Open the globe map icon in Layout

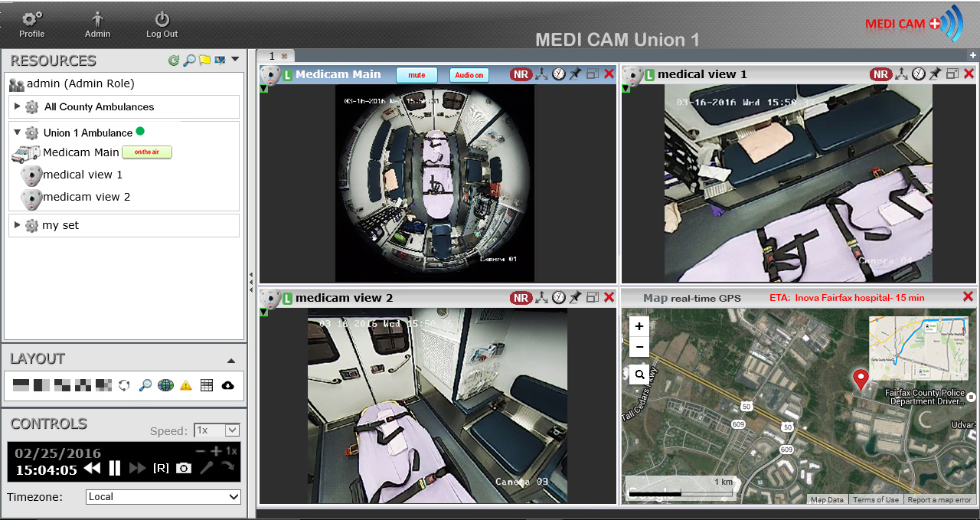click(x=165, y=385)
